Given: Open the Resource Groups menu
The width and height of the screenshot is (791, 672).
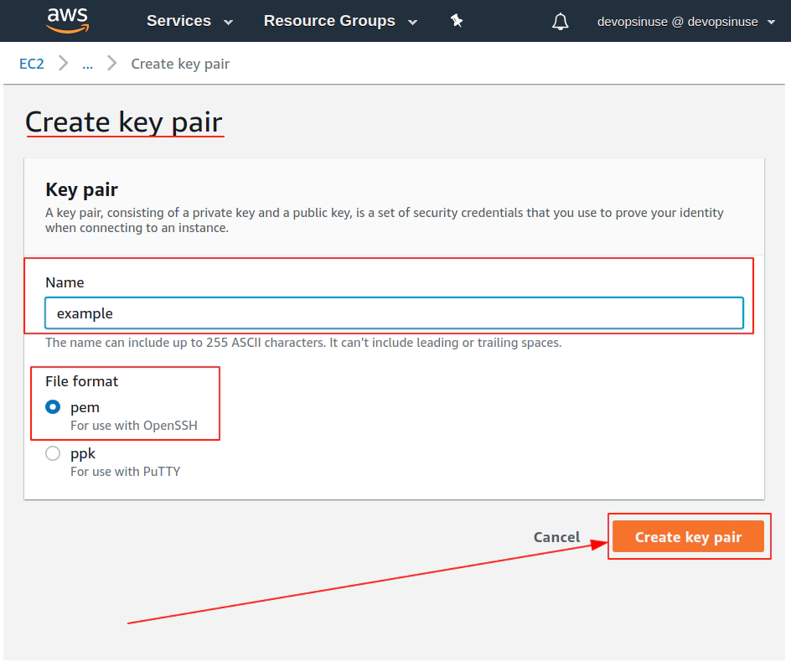Looking at the screenshot, I should 340,21.
